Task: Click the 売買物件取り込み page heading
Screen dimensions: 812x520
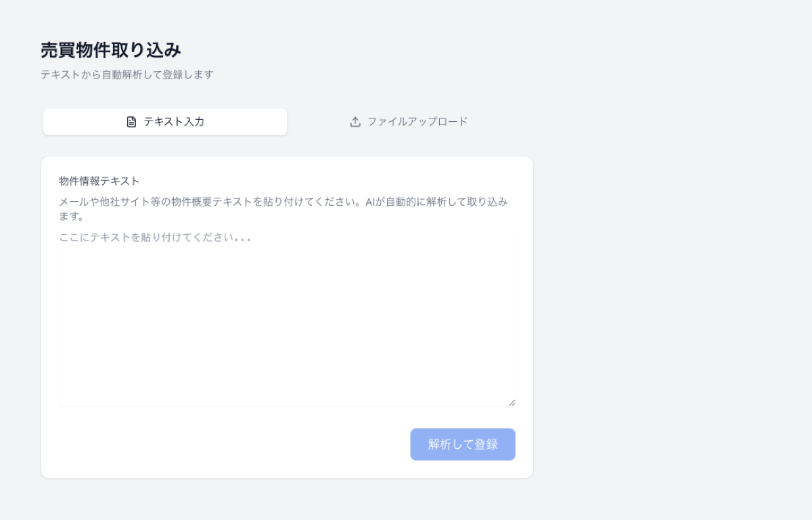Action: pos(111,50)
